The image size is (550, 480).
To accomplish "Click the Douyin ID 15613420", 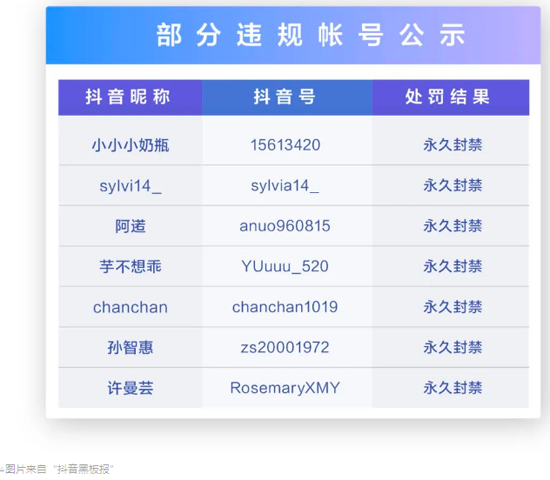I will pos(286,145).
